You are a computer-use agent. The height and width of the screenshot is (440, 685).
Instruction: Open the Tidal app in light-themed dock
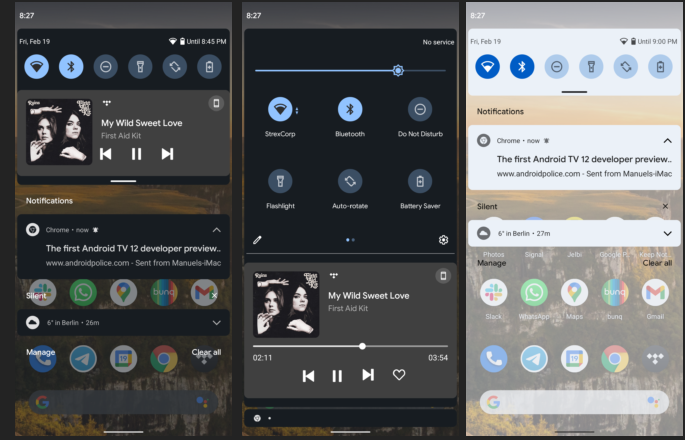point(655,358)
